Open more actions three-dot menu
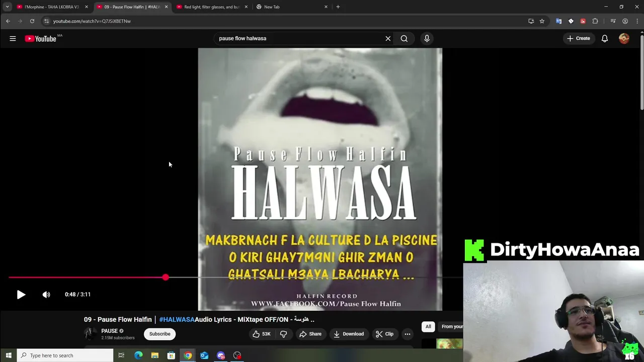Image resolution: width=644 pixels, height=362 pixels. click(x=408, y=334)
